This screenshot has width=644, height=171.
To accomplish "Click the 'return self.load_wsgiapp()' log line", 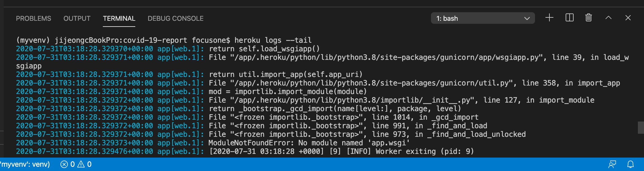I will point(264,49).
